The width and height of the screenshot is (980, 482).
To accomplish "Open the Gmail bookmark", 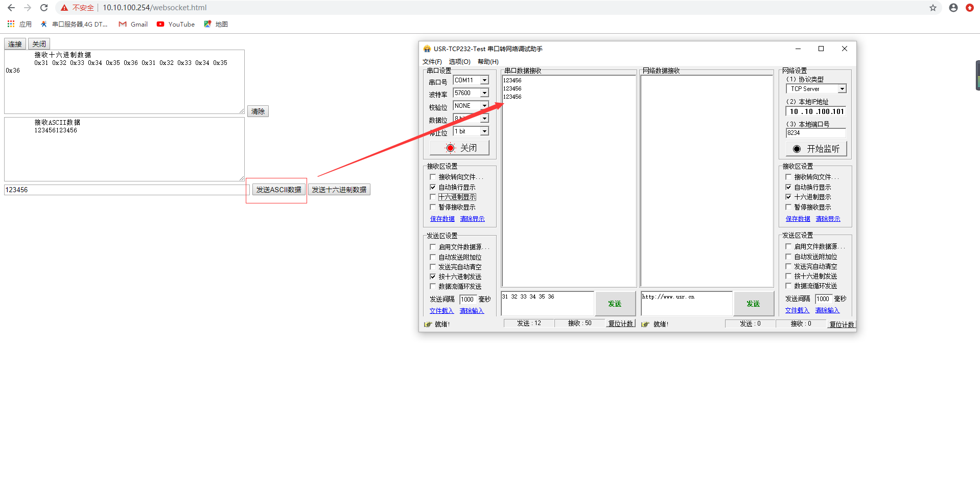I will point(133,24).
